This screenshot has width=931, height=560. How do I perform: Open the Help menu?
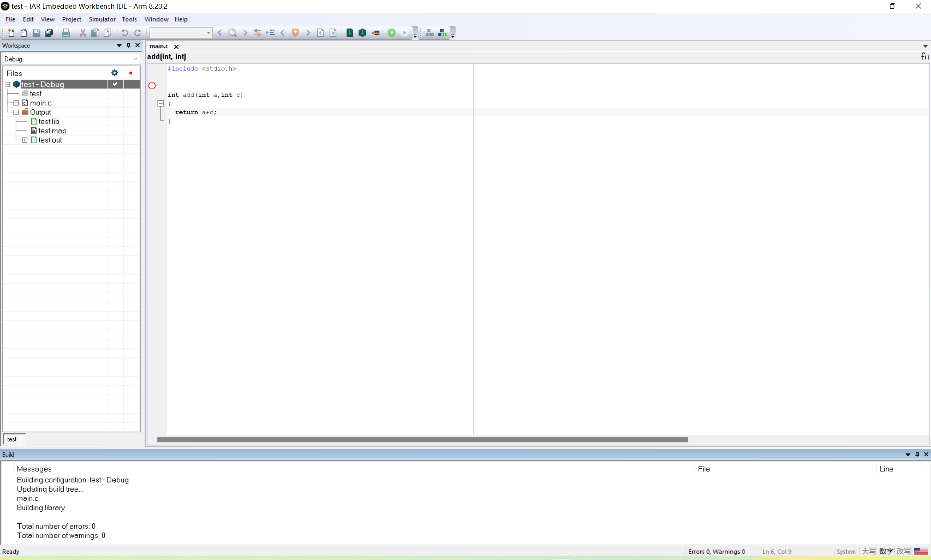[181, 19]
